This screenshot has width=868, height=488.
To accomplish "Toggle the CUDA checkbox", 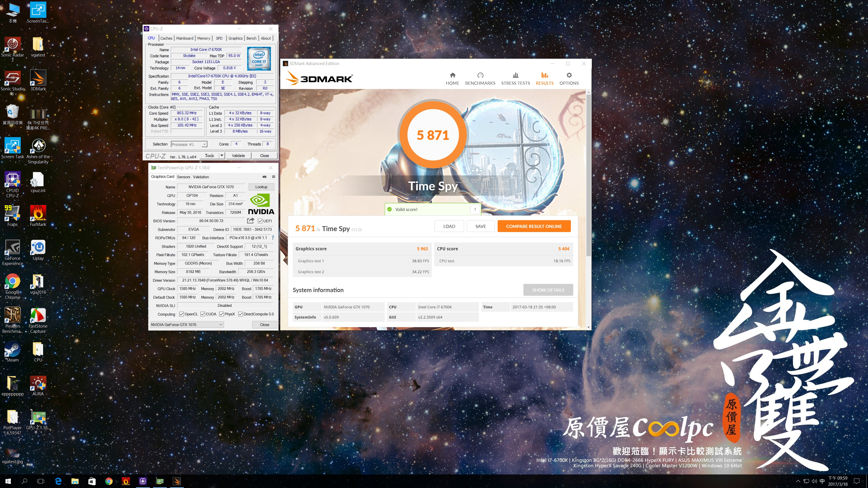I will [203, 314].
